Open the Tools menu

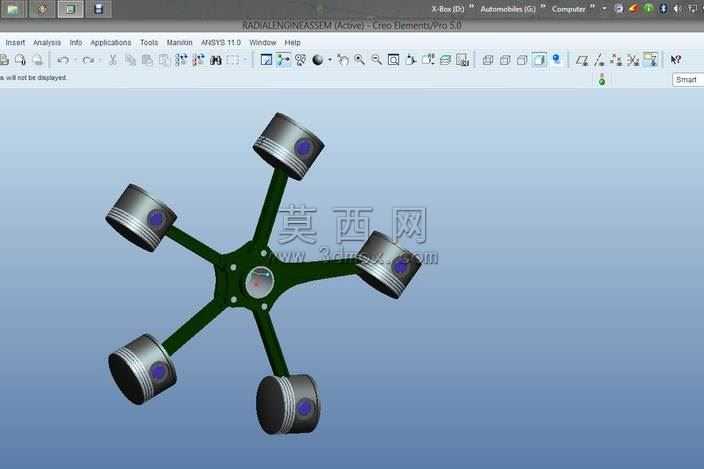pyautogui.click(x=149, y=43)
